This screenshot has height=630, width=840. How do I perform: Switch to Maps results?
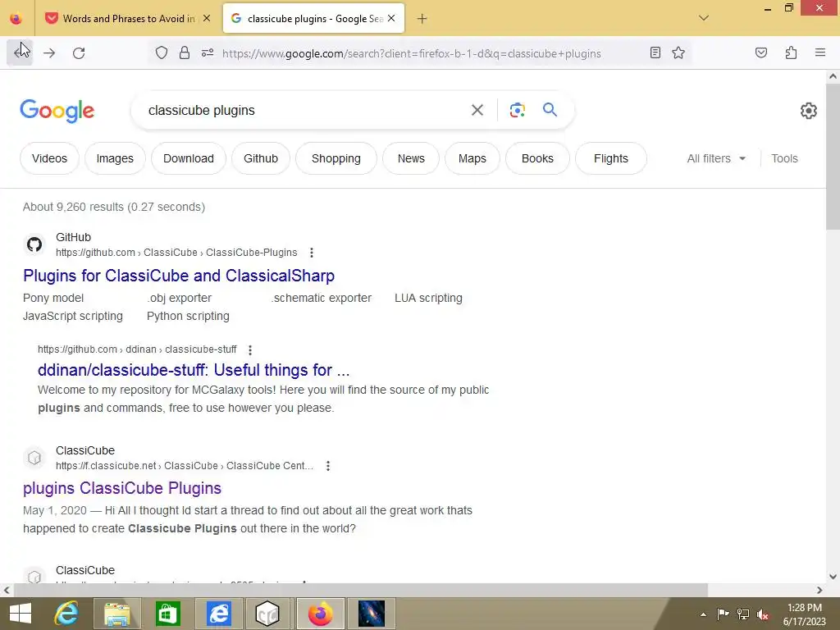(x=472, y=158)
